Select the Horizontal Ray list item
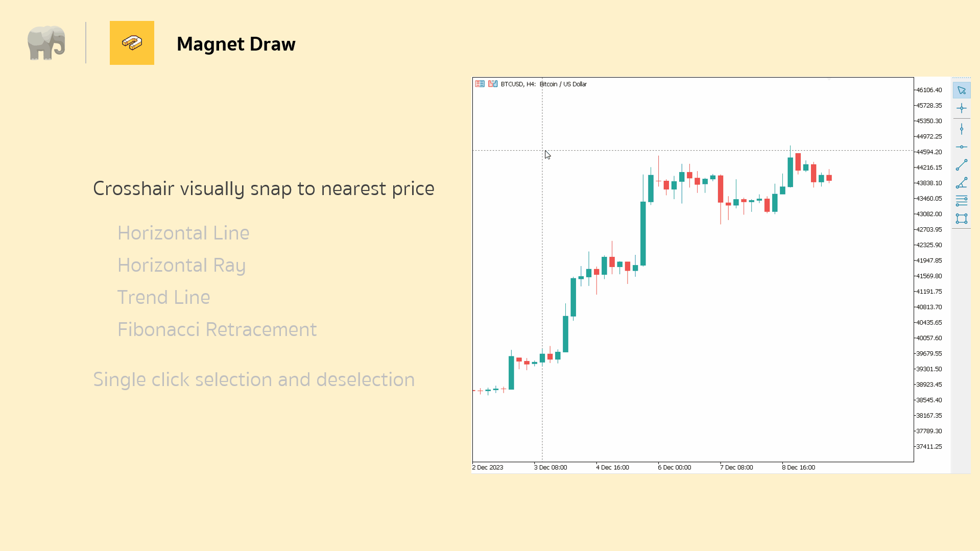The height and width of the screenshot is (551, 980). (181, 265)
